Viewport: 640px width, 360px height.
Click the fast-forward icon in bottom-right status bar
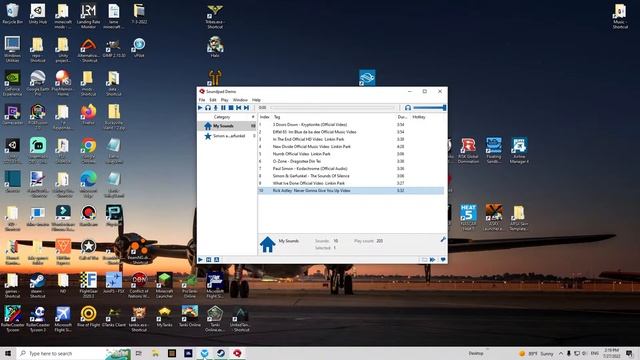click(433, 260)
